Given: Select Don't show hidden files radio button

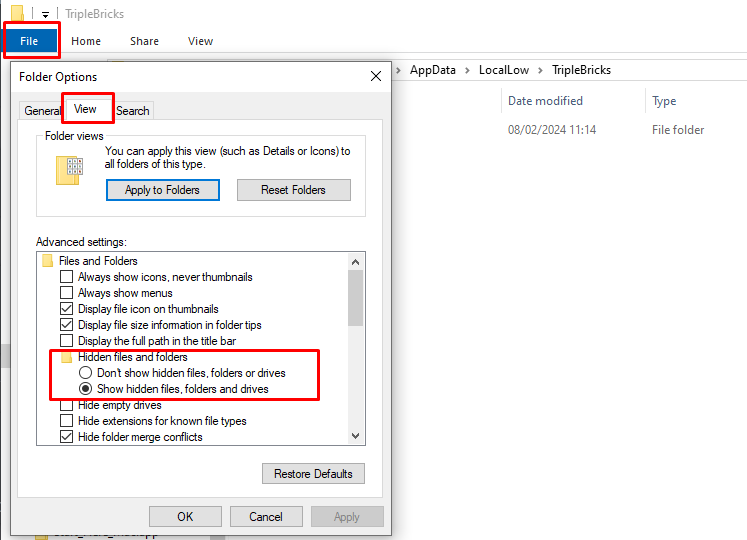Looking at the screenshot, I should (86, 373).
